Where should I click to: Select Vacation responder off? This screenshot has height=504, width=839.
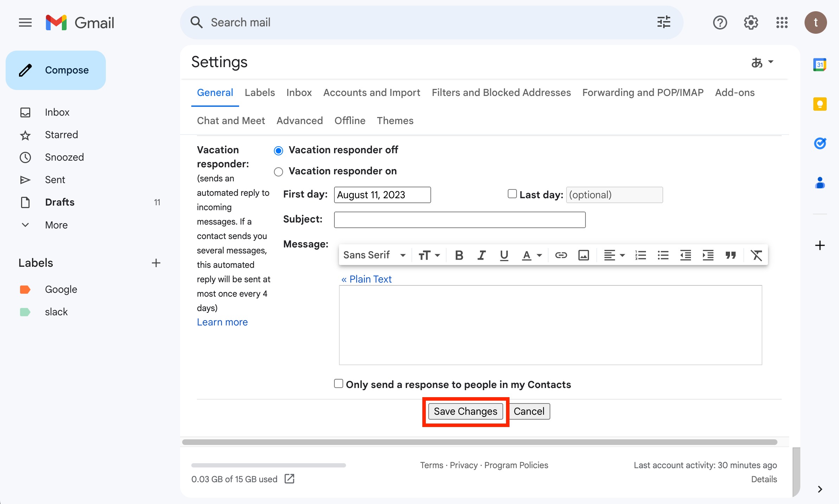[x=278, y=151]
